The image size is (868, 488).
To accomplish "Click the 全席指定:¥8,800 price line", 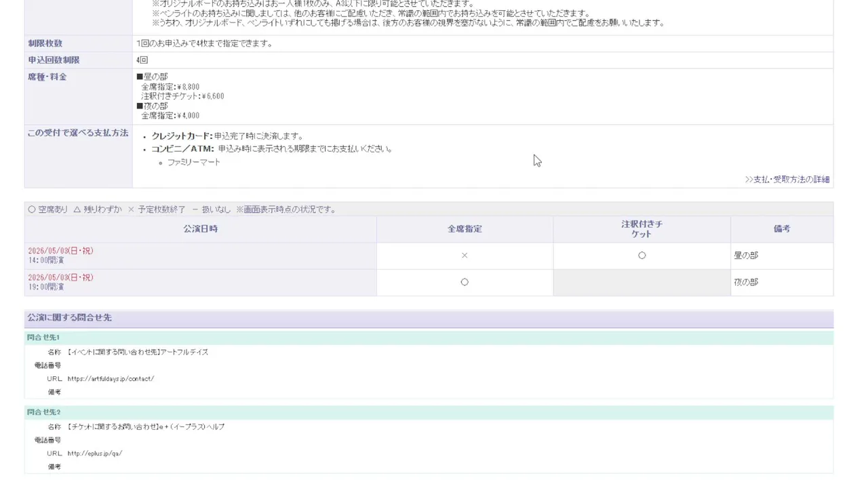I will [170, 87].
